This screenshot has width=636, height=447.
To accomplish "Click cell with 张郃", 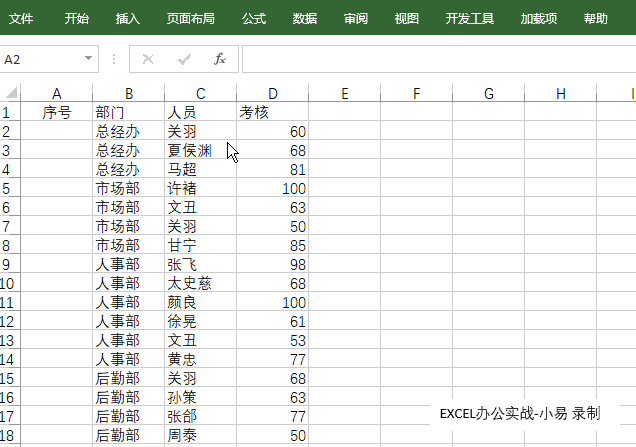I will coord(200,416).
